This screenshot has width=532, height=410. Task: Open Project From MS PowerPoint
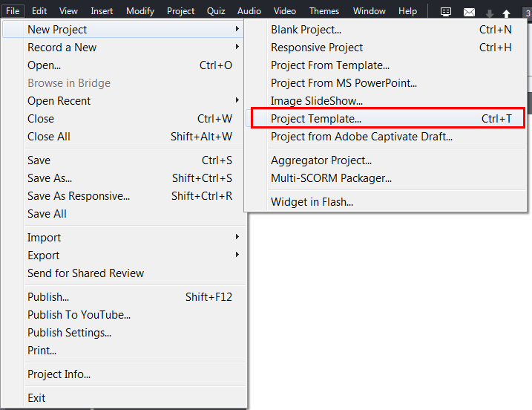point(344,83)
